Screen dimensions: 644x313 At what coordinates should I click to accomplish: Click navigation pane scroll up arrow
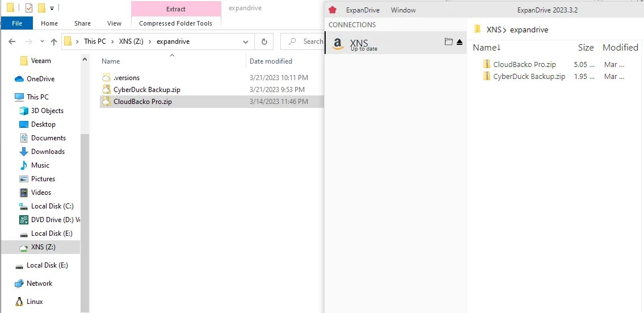coord(85,60)
